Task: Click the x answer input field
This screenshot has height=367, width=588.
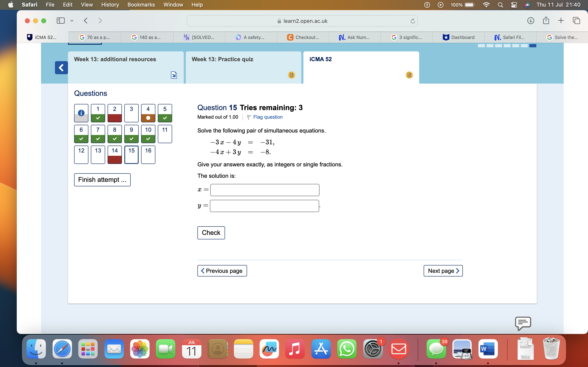Action: (x=265, y=190)
